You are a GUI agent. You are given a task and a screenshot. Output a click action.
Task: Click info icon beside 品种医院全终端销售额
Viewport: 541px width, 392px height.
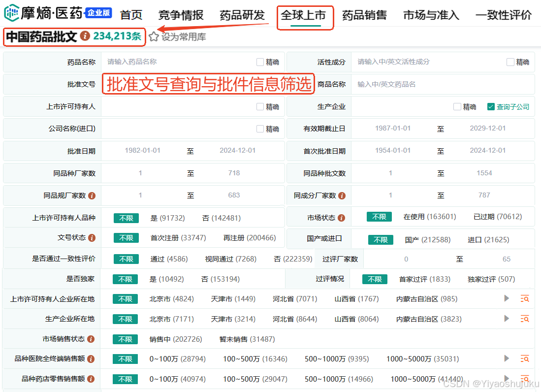pos(91,359)
